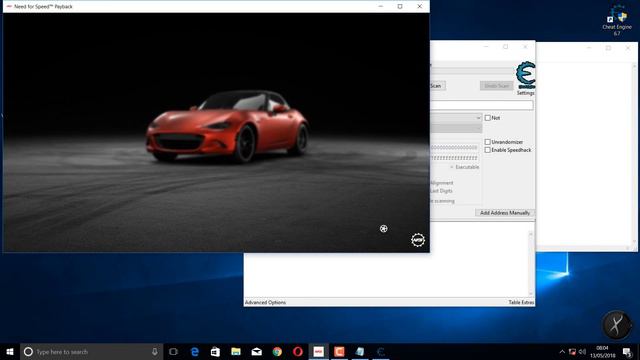Switch to the orange Origin taskbar icon
Image resolution: width=640 pixels, height=360 pixels.
pyautogui.click(x=339, y=351)
